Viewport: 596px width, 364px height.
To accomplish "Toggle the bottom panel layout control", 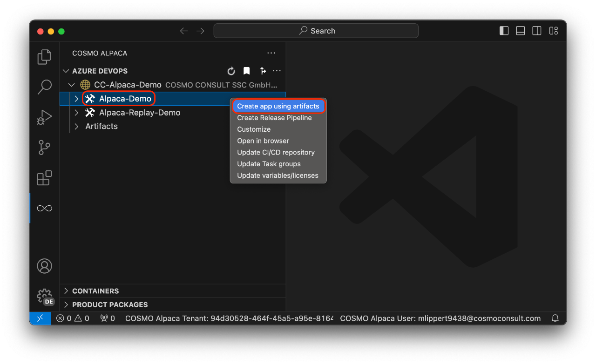I will pyautogui.click(x=520, y=30).
